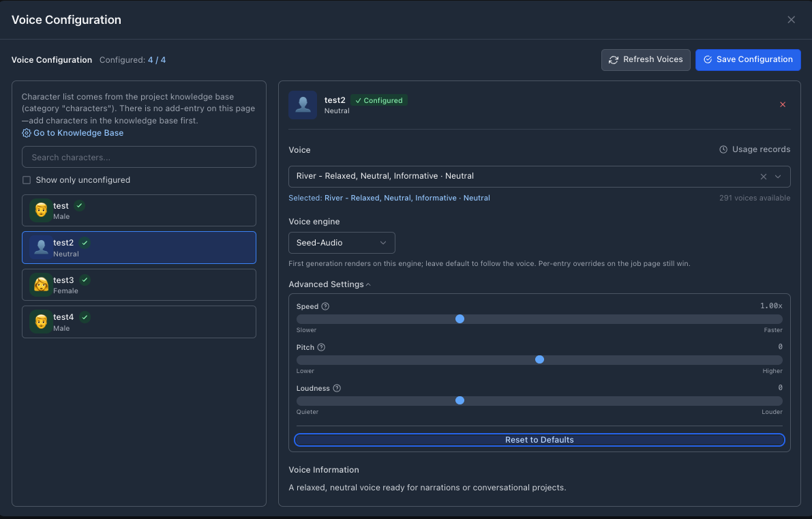
Task: Click the 'Selected: River' text link
Action: click(389, 198)
